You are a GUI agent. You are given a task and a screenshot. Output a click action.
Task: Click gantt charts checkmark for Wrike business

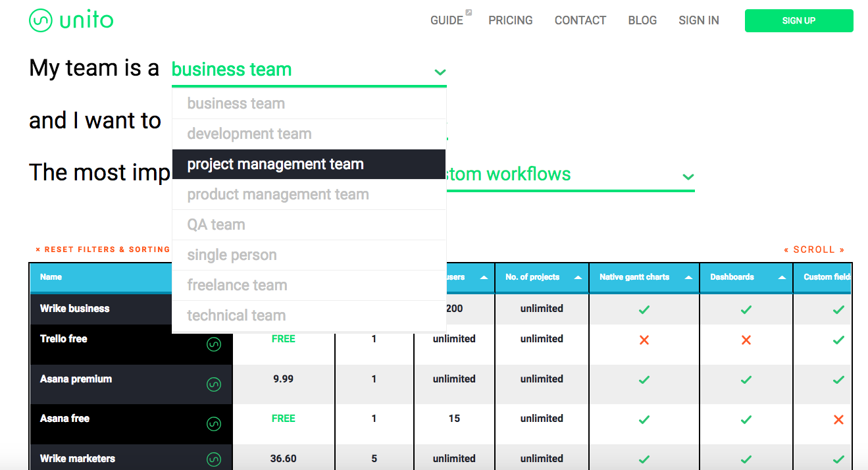(x=644, y=309)
